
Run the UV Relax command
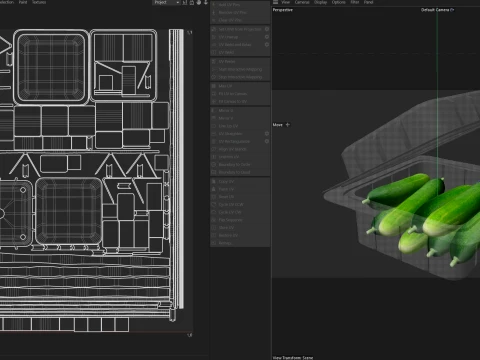pos(240,62)
